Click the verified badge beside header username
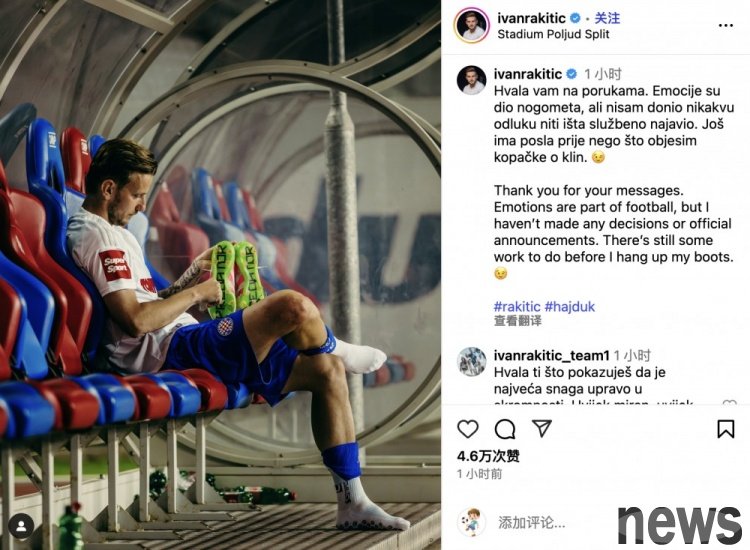Screen dimensions: 750x550 pyautogui.click(x=575, y=18)
